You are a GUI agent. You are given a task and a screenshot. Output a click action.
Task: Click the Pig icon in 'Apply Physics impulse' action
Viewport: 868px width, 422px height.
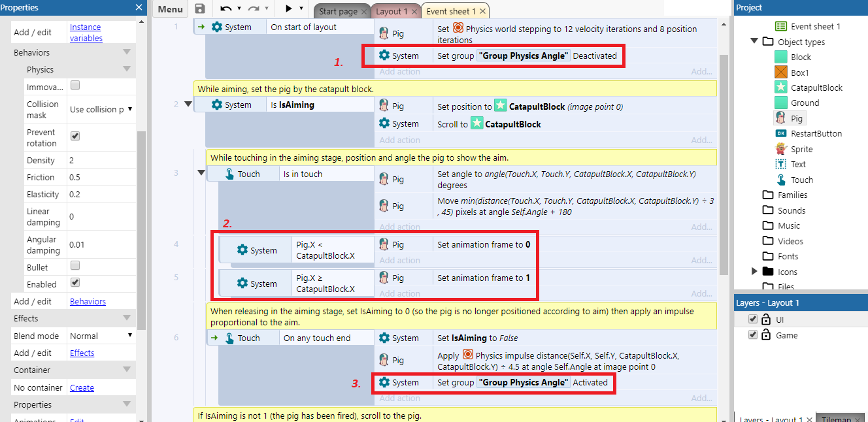click(x=384, y=360)
